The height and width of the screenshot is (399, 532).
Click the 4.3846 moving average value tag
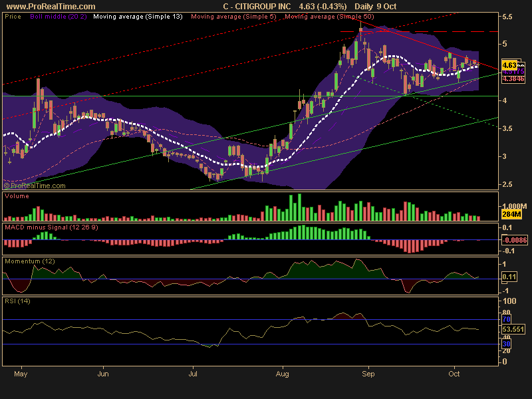(513, 79)
